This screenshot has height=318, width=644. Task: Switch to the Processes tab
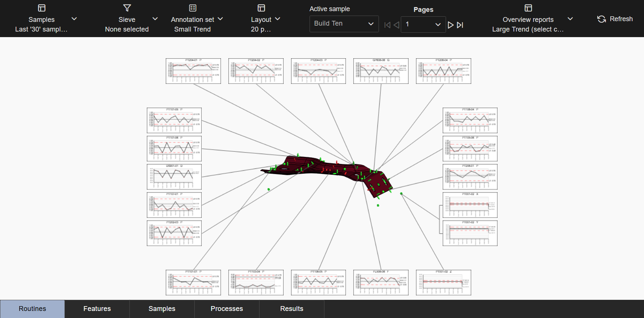pos(227,309)
